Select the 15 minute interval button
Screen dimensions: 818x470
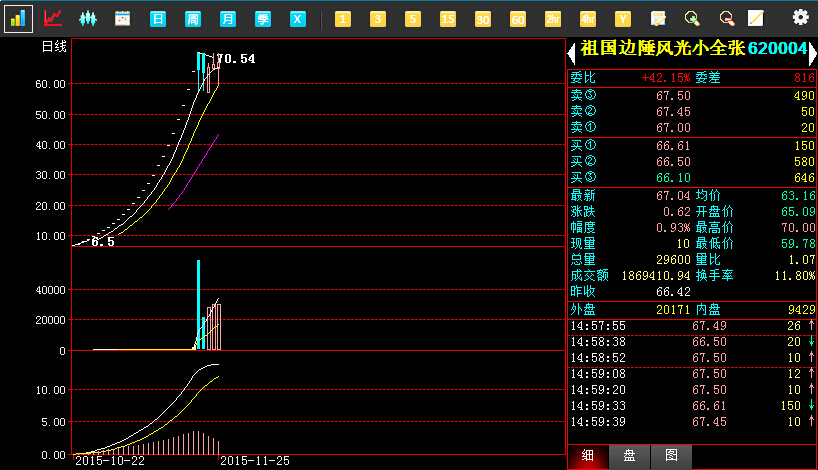click(448, 19)
